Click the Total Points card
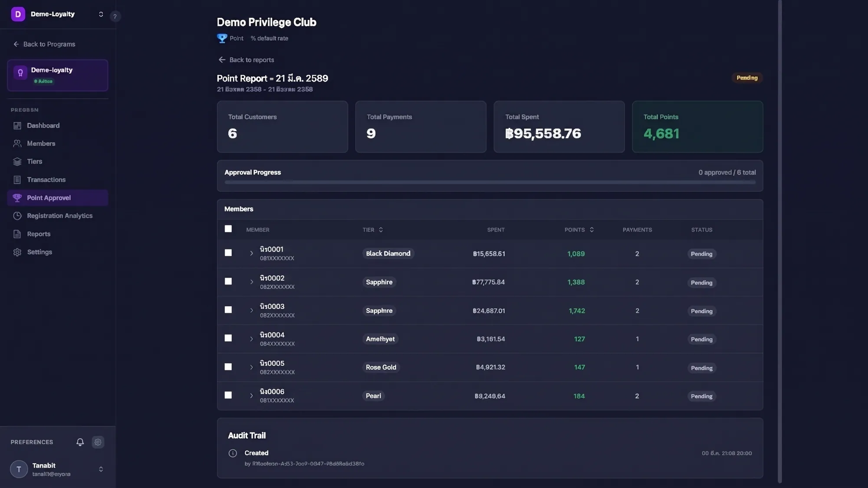868x488 pixels. (x=697, y=127)
